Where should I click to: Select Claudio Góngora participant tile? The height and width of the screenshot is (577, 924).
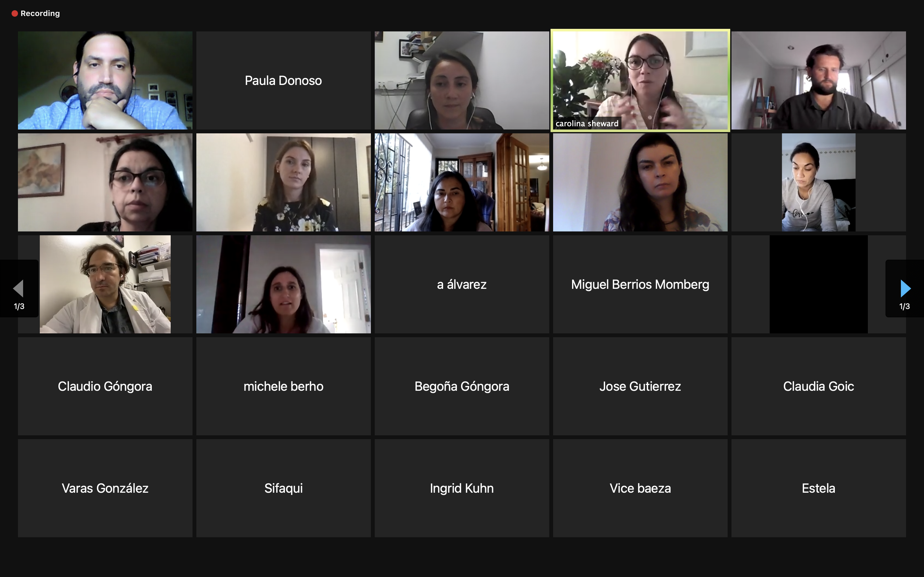(x=105, y=386)
